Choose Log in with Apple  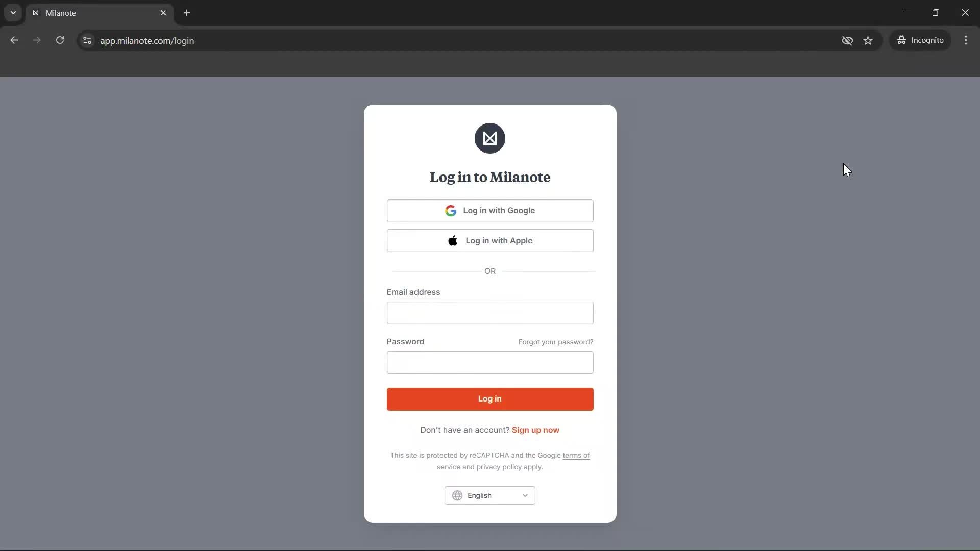pos(489,241)
